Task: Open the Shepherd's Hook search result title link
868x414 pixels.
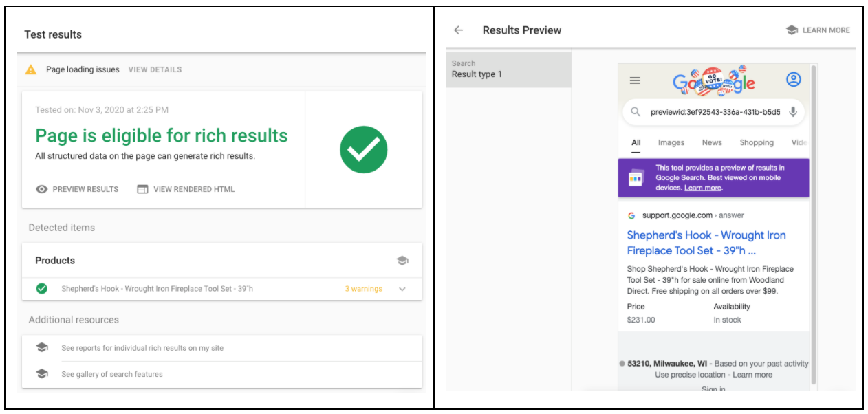Action: tap(706, 243)
